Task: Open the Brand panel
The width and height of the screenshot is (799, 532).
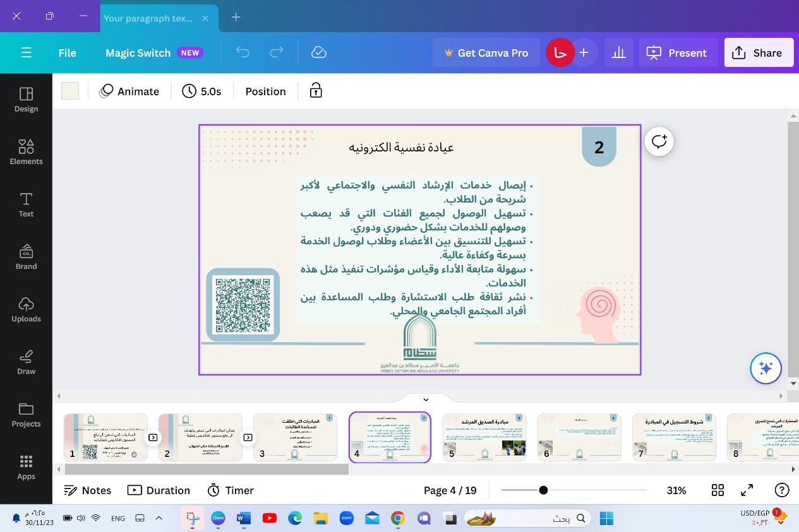Action: pos(26,256)
